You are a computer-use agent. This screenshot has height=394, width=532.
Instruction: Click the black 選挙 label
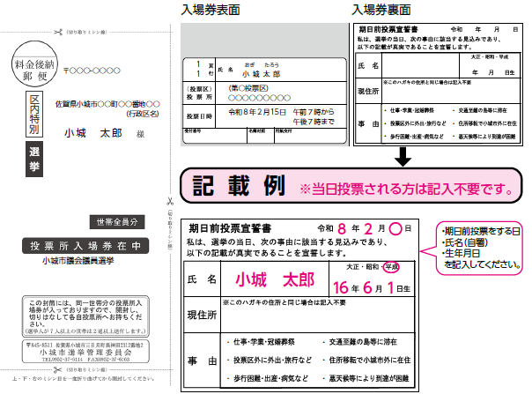point(34,159)
